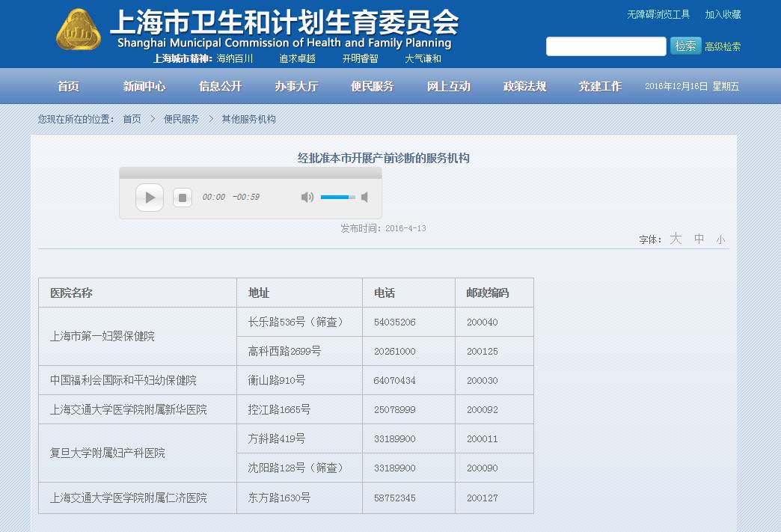
Task: Open 高级检索 advanced search
Action: coord(722,46)
